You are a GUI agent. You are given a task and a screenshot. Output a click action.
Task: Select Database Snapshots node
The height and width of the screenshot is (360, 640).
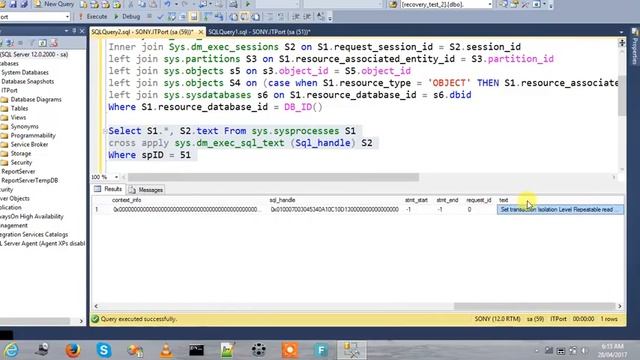(27, 81)
